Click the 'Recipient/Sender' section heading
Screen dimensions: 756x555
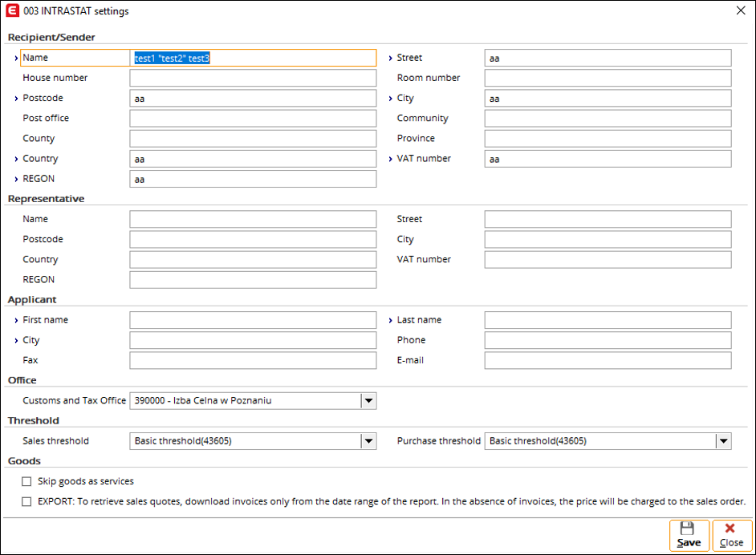coord(51,38)
